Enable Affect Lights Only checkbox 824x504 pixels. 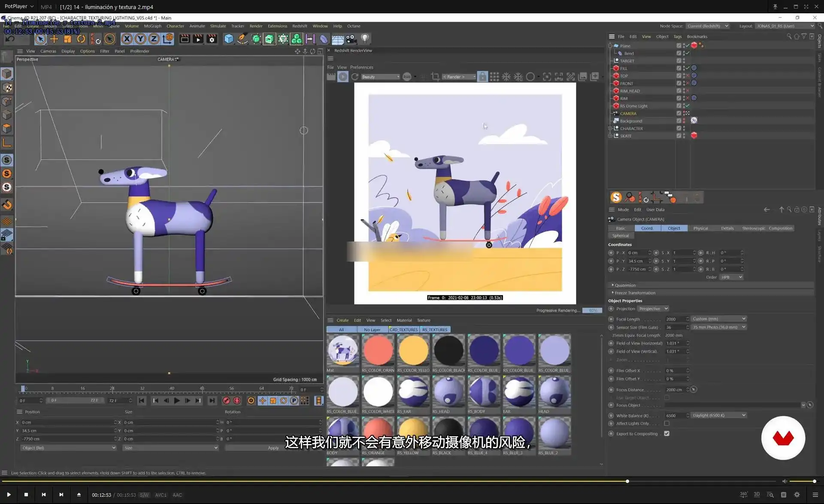[666, 423]
